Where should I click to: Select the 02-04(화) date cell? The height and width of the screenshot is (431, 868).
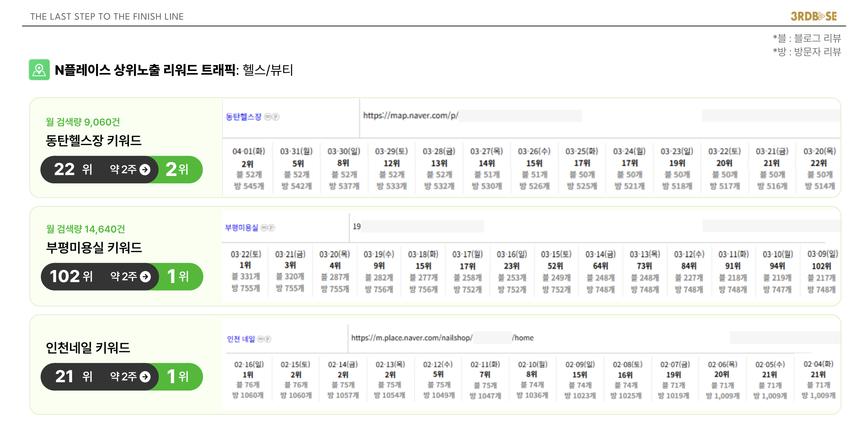(x=818, y=364)
